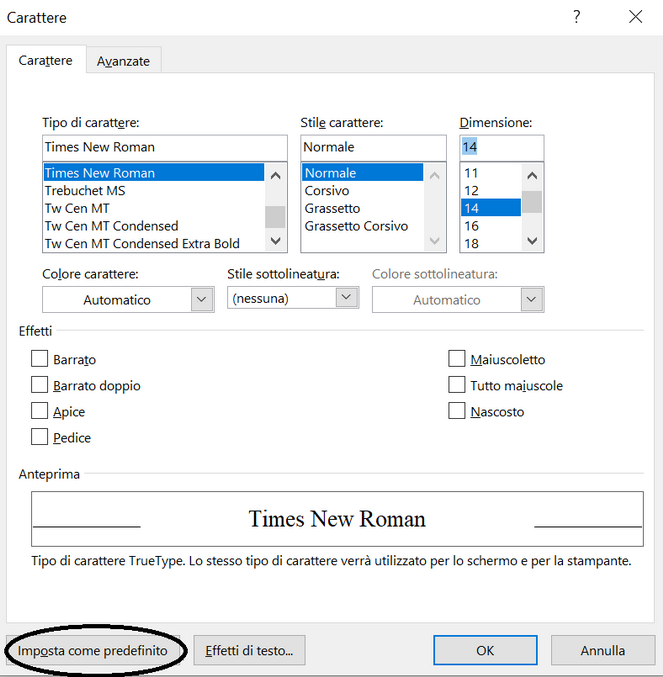
Task: Select size 18 in the list
Action: (x=491, y=244)
